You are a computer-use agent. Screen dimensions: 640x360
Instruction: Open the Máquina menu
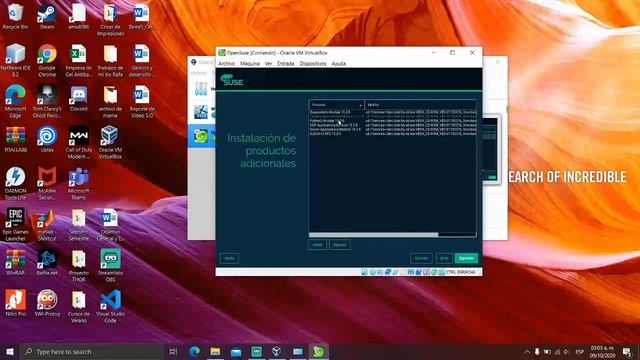(250, 64)
